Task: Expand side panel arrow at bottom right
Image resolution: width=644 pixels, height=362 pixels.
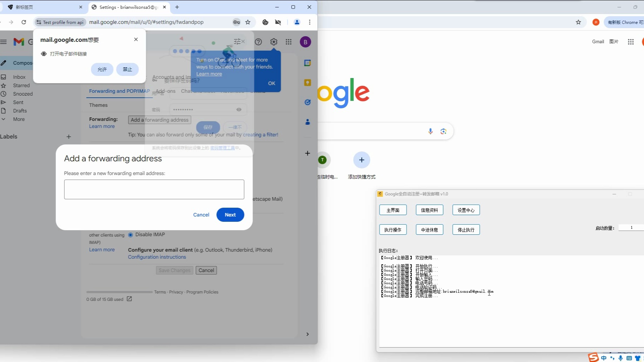Action: 307,334
